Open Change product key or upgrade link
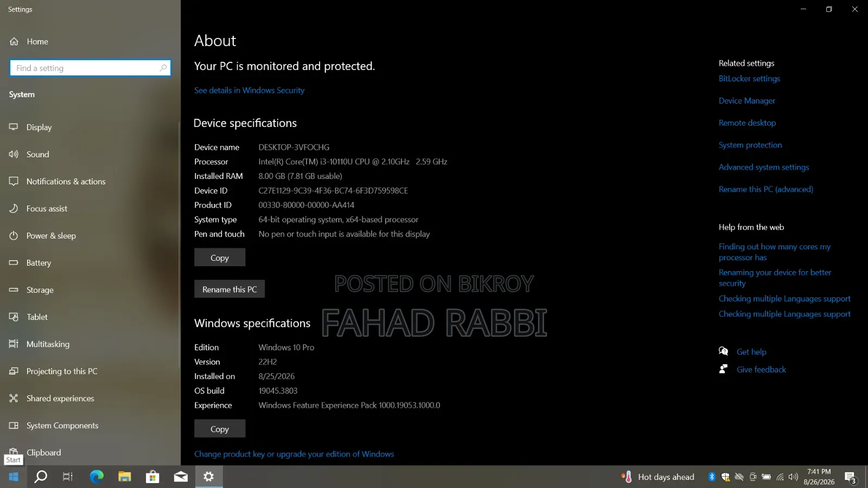 pyautogui.click(x=294, y=454)
